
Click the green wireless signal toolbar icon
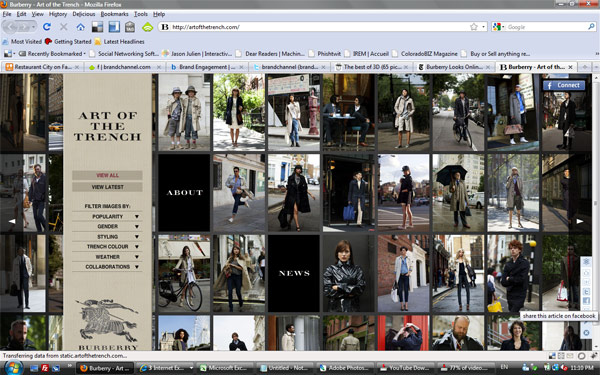tap(147, 27)
